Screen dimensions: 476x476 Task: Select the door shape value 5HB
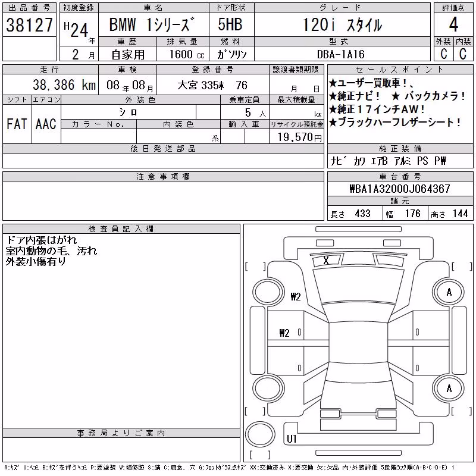(230, 24)
